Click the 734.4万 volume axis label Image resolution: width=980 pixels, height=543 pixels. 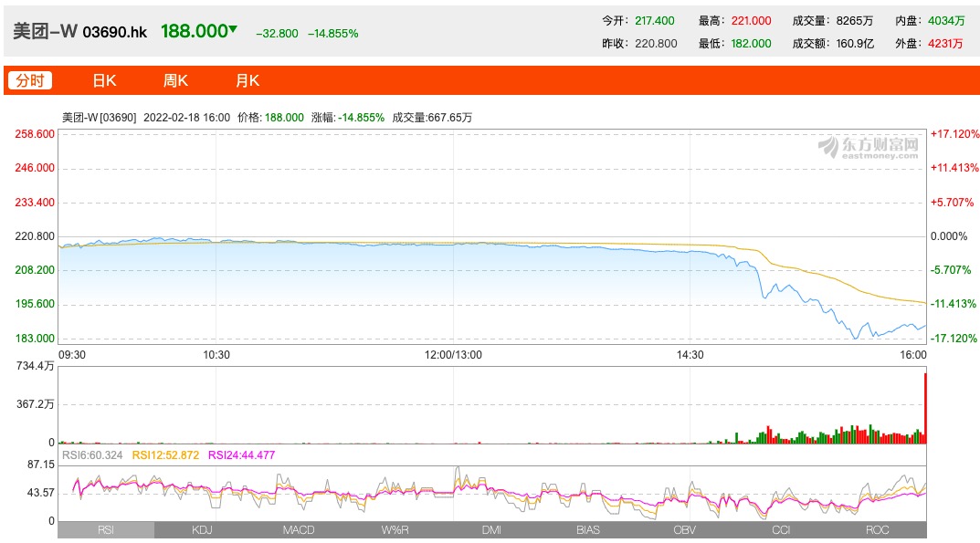click(35, 366)
